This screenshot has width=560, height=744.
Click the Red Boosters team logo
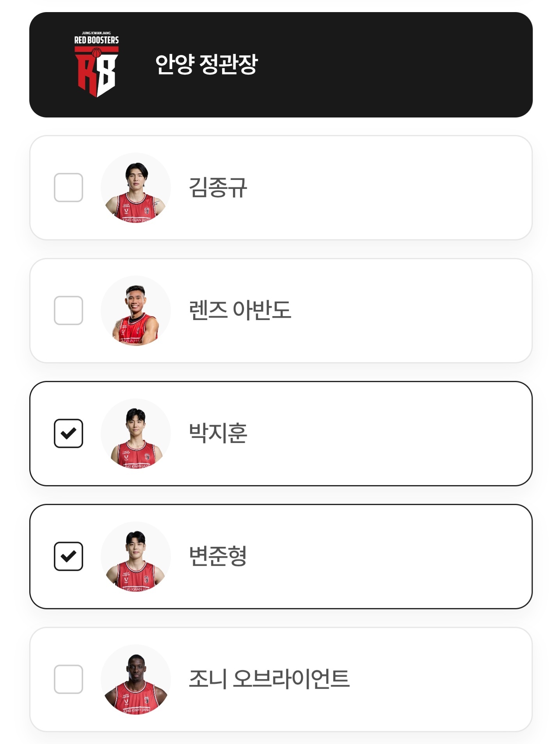tap(96, 64)
